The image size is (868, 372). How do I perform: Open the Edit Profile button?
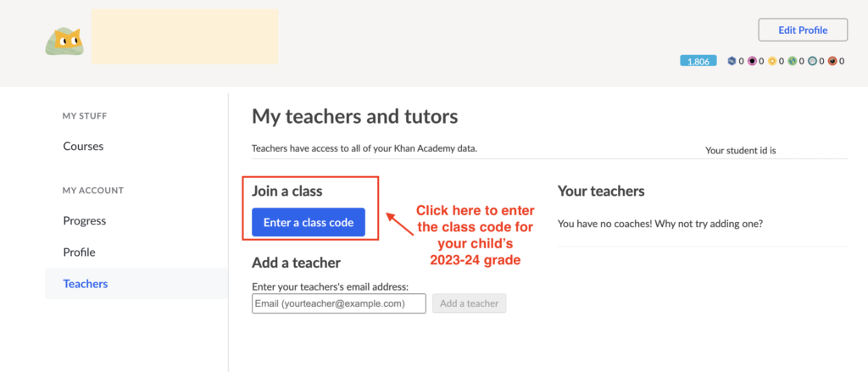click(803, 30)
